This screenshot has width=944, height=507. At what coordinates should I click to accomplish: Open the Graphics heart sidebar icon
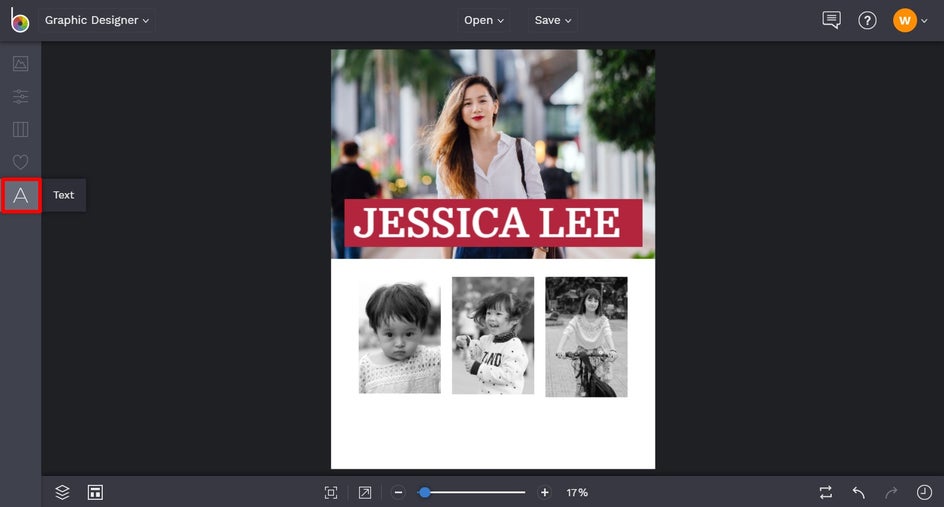pos(20,161)
